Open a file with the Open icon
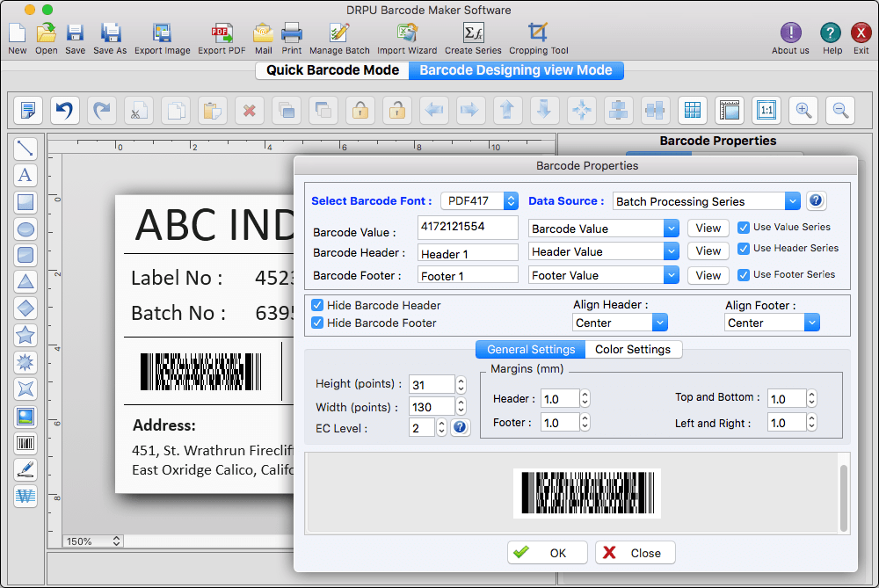This screenshot has height=588, width=879. click(46, 33)
